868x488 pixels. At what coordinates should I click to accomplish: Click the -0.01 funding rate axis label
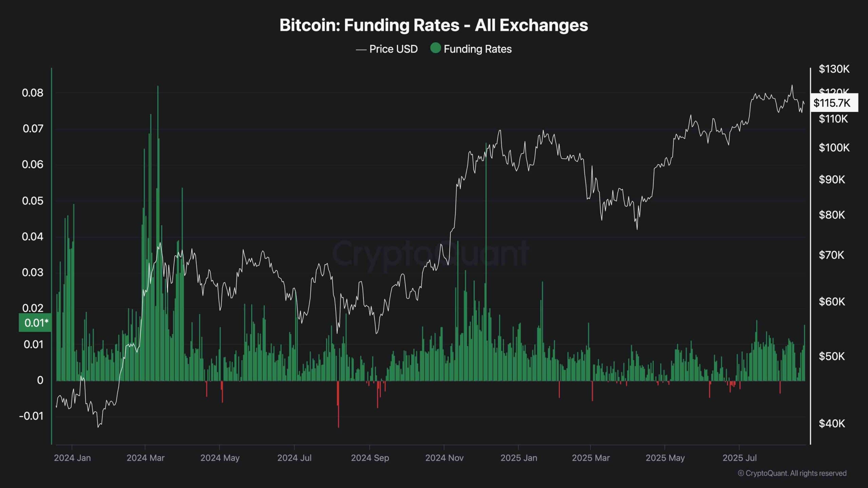[31, 416]
